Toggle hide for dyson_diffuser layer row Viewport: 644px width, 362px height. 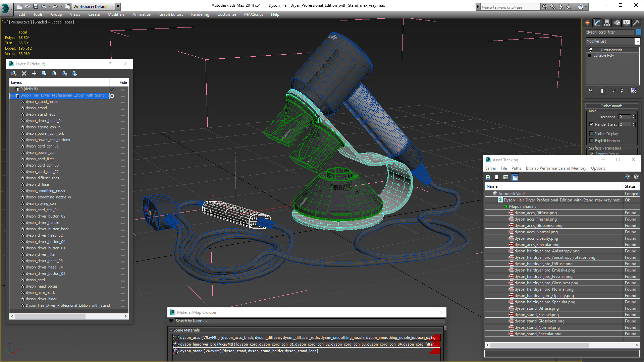tap(123, 185)
